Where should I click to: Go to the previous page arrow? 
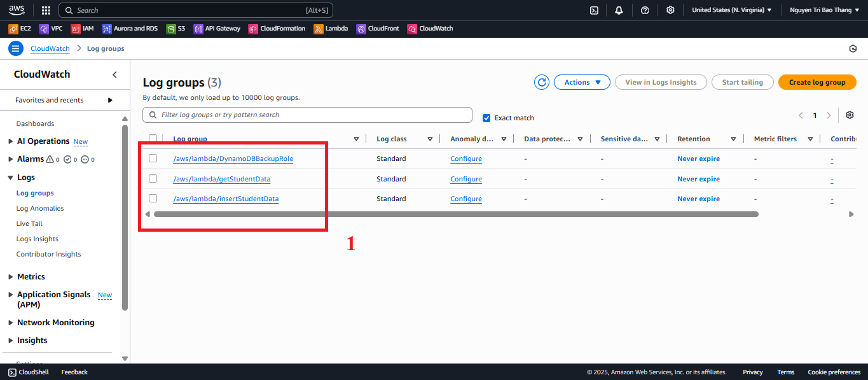(801, 115)
